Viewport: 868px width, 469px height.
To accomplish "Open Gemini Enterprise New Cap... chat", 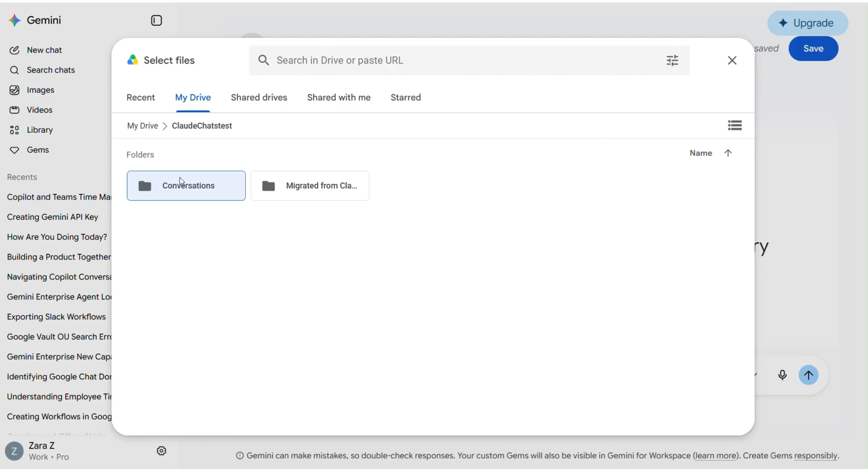I will tap(58, 357).
